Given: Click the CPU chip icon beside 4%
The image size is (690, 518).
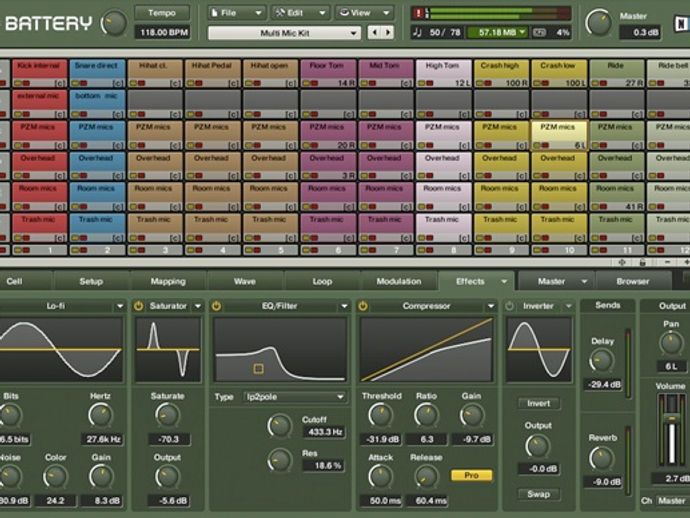Looking at the screenshot, I should point(539,32).
